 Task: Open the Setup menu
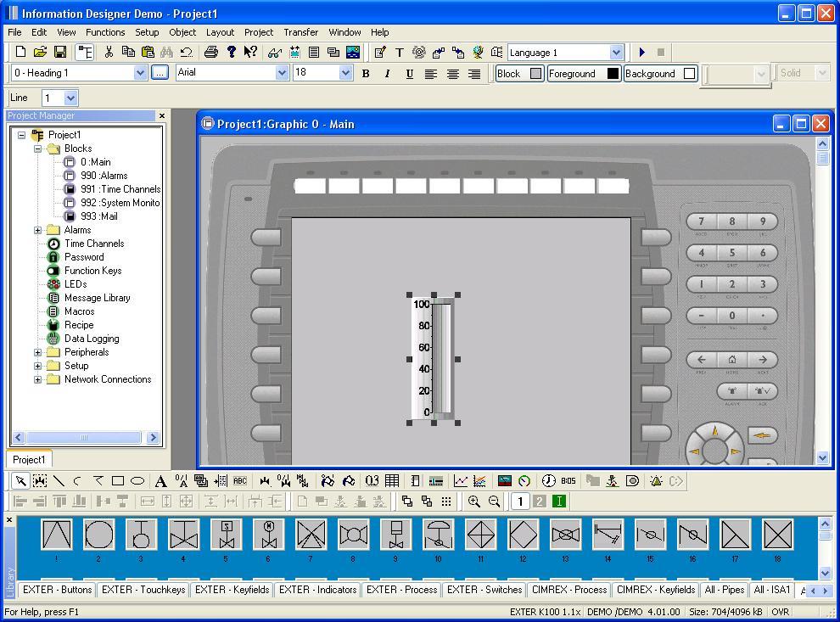147,32
